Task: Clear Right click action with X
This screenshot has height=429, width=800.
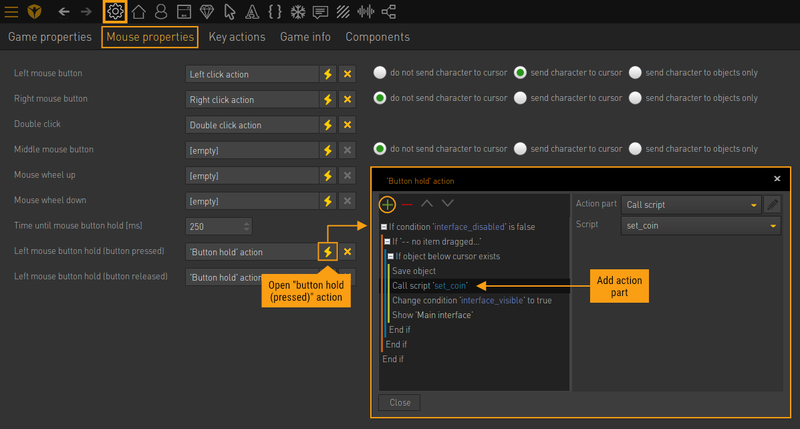Action: point(347,99)
